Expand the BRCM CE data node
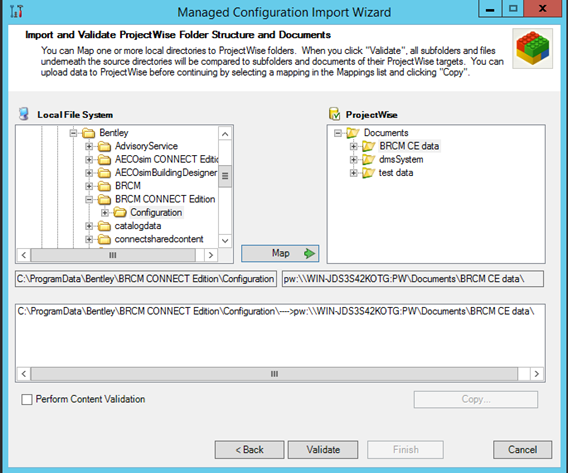The width and height of the screenshot is (568, 473). [x=354, y=146]
